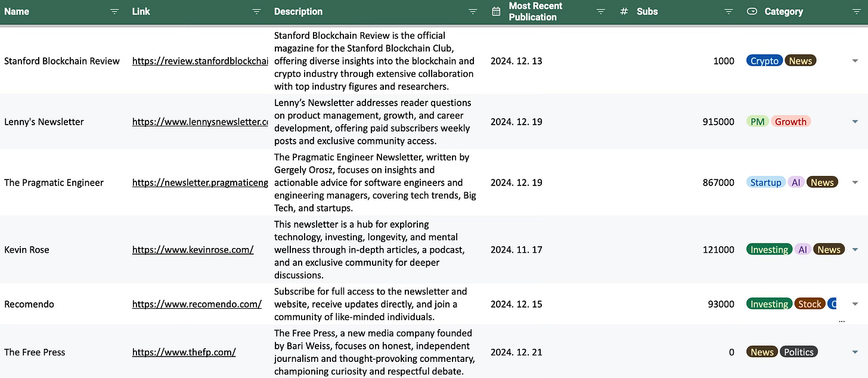
Task: Select the date cell 2024. 12. 15
Action: pos(516,304)
